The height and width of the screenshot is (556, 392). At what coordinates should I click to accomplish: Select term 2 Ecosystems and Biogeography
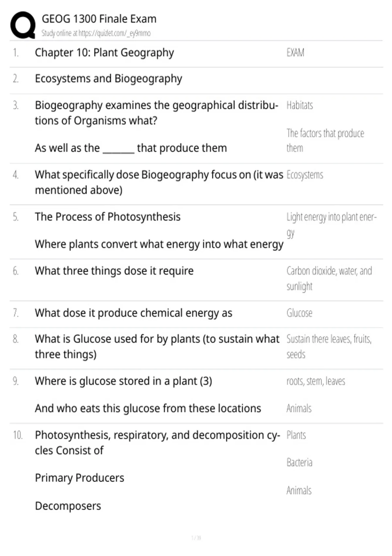point(108,79)
